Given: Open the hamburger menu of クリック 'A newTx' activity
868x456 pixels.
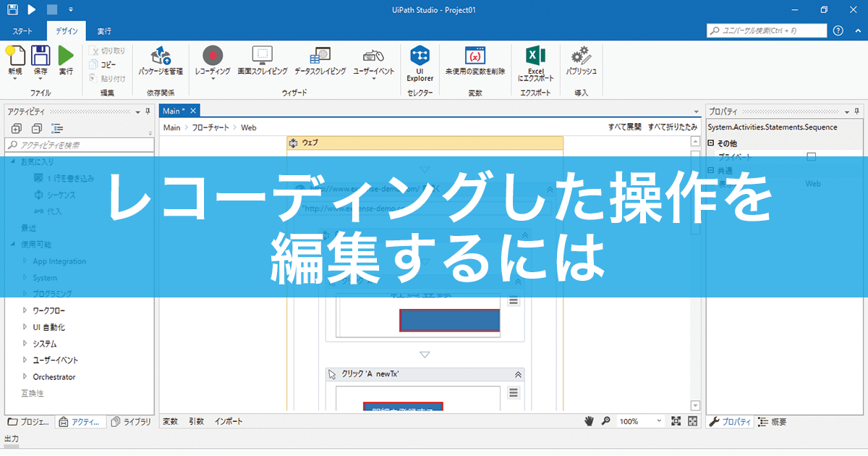Looking at the screenshot, I should click(514, 393).
